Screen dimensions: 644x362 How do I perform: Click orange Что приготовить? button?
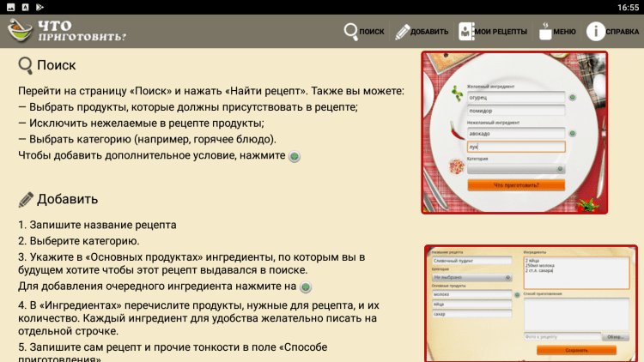click(x=516, y=185)
